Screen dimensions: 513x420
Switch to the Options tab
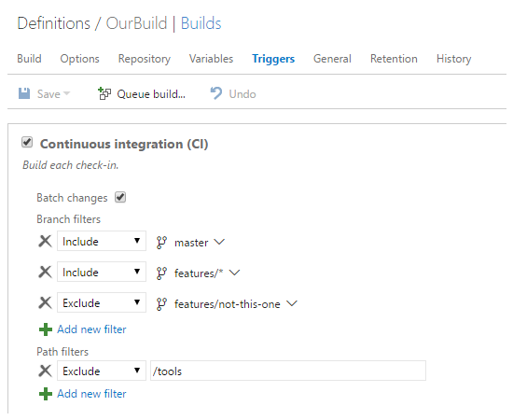[x=79, y=59]
